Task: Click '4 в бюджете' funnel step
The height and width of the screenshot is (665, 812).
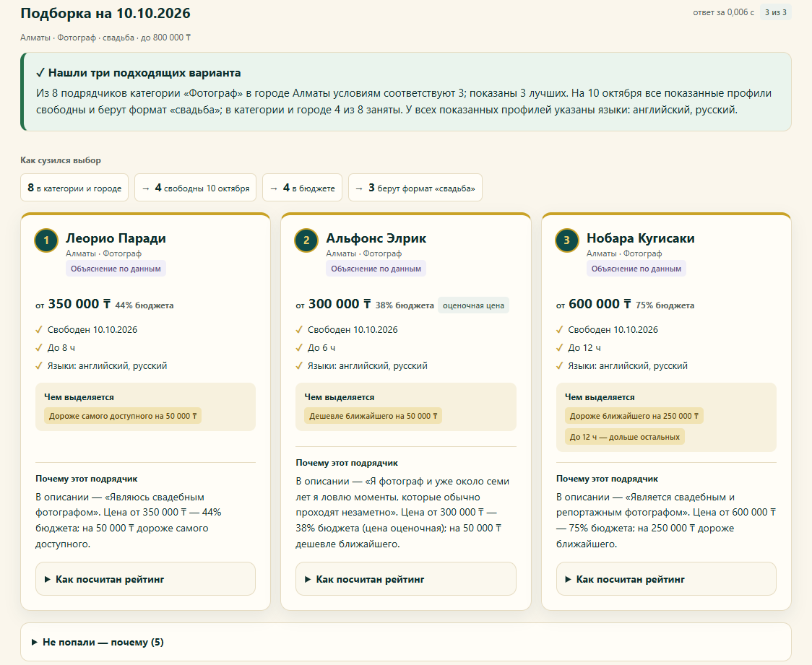Action: click(x=303, y=188)
